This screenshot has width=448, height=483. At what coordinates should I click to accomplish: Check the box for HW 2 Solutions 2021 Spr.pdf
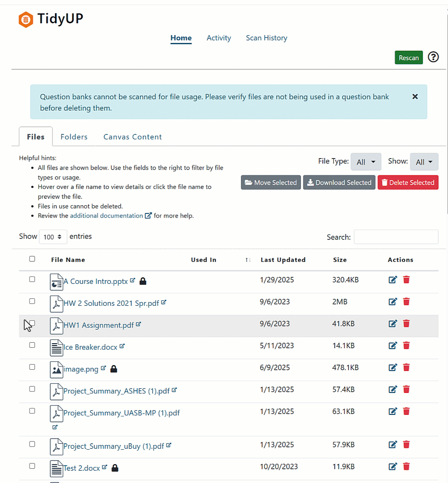pos(32,301)
